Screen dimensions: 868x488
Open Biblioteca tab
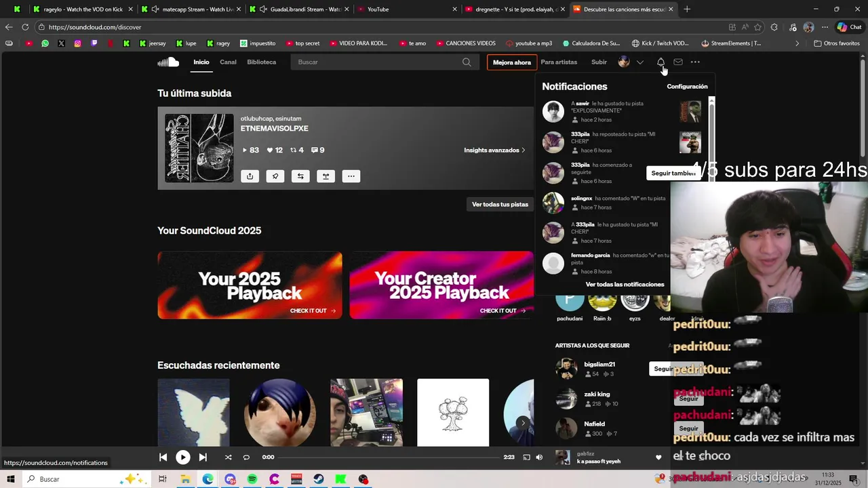pos(261,62)
